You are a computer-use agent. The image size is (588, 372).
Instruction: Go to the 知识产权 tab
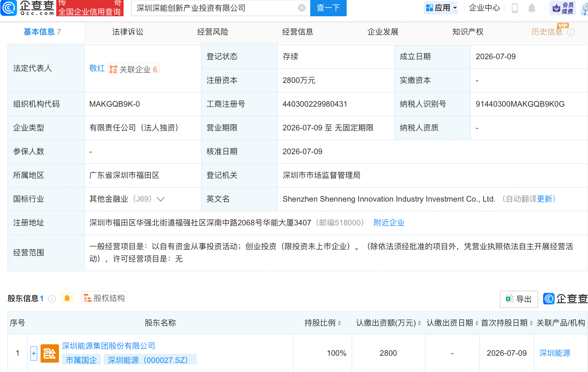[x=468, y=32]
